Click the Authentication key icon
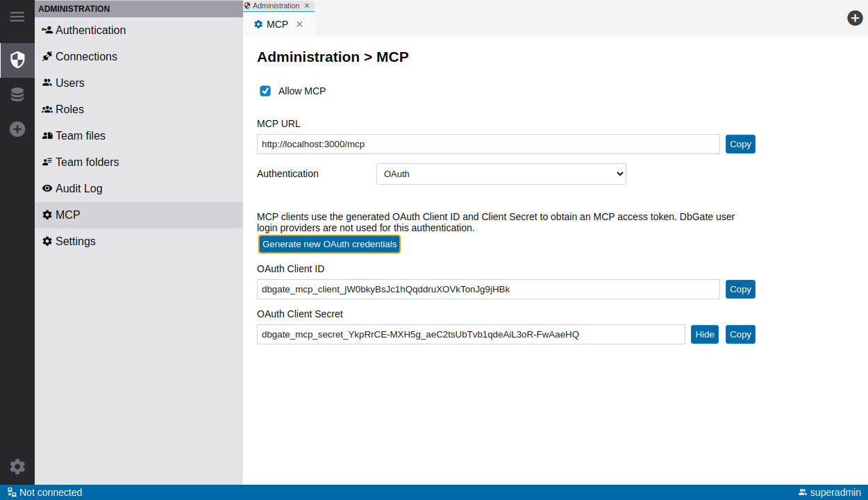The height and width of the screenshot is (500, 868). tap(47, 30)
